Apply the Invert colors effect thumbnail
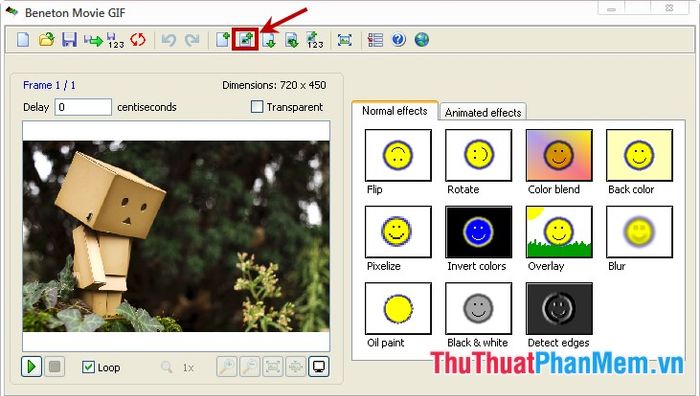Screen dimensions: 700x396 click(x=479, y=232)
